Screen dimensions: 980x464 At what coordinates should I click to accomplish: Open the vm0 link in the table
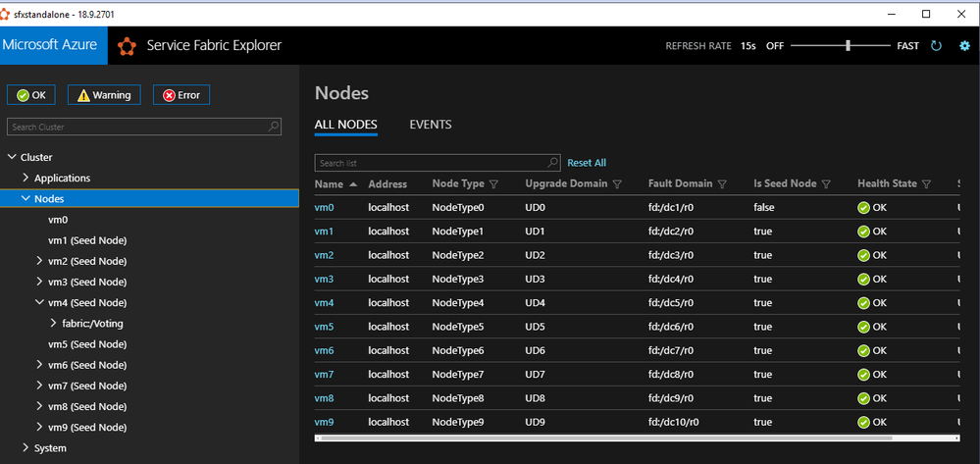pyautogui.click(x=324, y=208)
